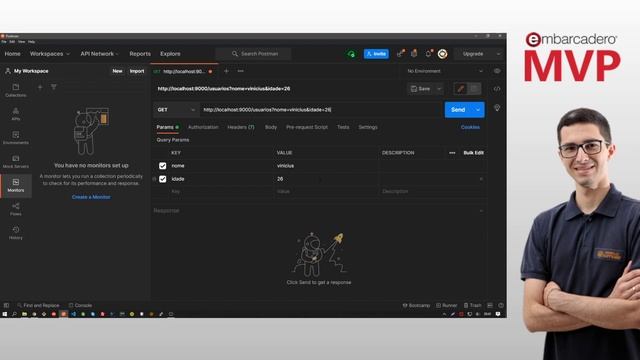
Task: Click the environment quick look eye icon
Action: click(497, 71)
